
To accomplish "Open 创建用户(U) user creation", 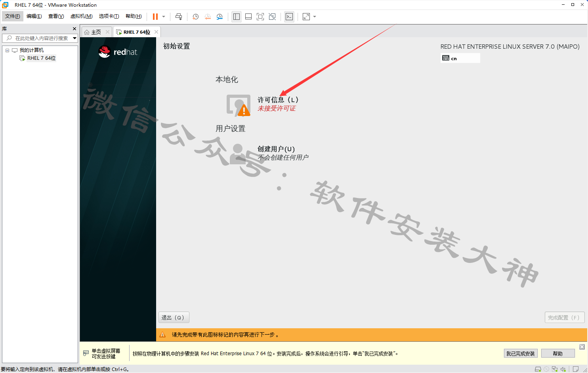I will pyautogui.click(x=276, y=149).
